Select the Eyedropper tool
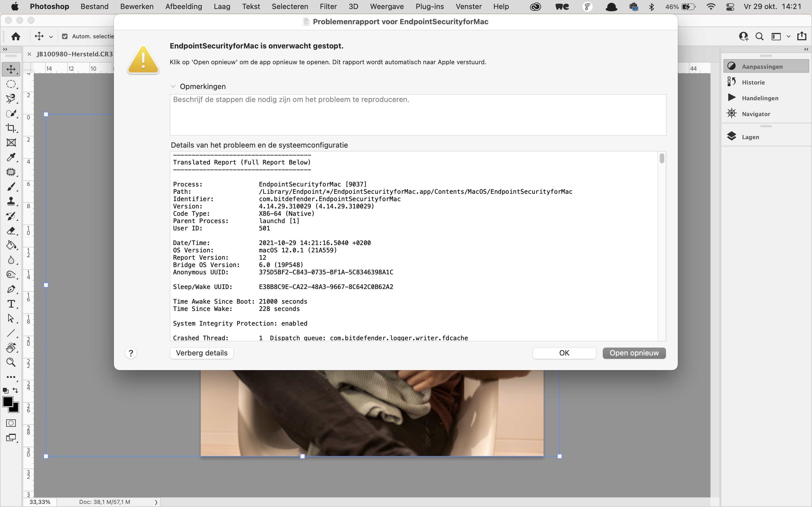 pos(11,157)
